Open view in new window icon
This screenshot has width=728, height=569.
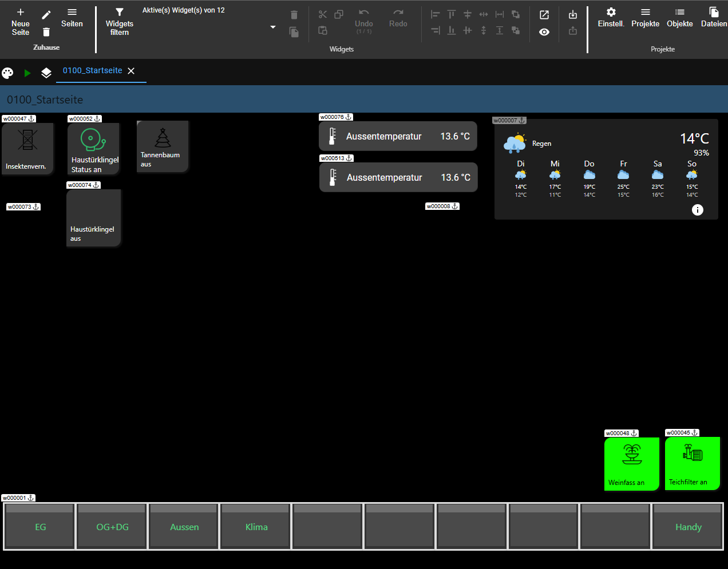pos(544,15)
